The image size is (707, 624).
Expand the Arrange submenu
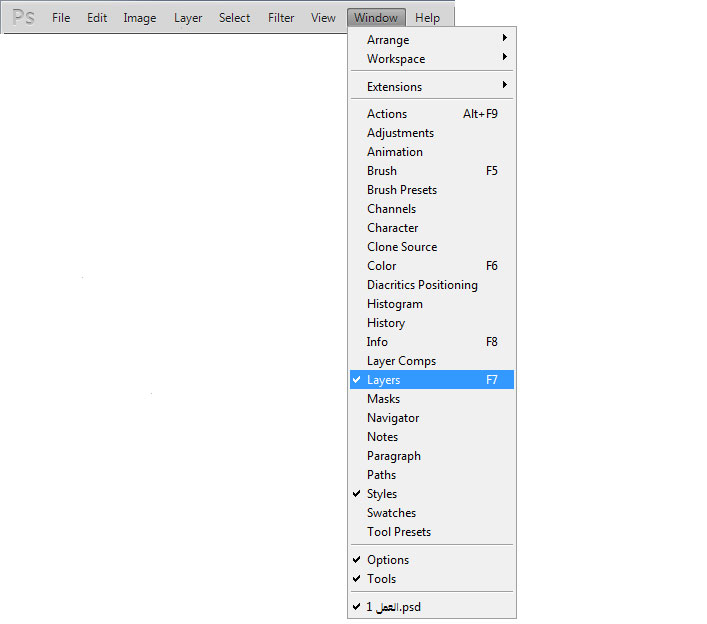432,40
